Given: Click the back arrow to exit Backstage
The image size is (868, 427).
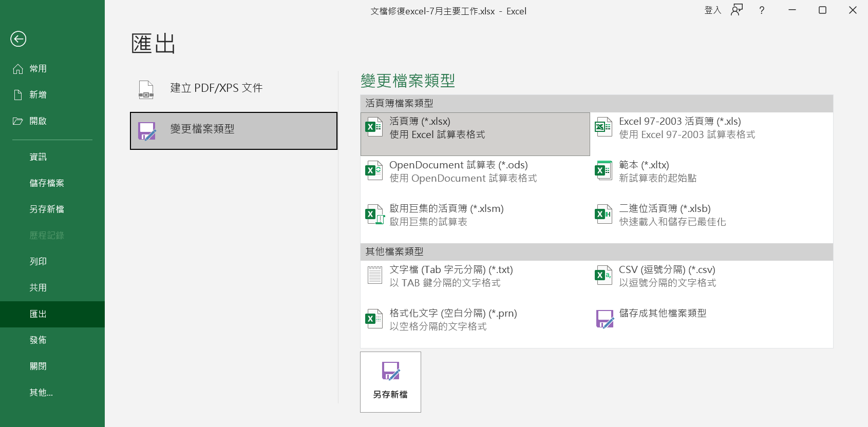Looking at the screenshot, I should [x=18, y=39].
